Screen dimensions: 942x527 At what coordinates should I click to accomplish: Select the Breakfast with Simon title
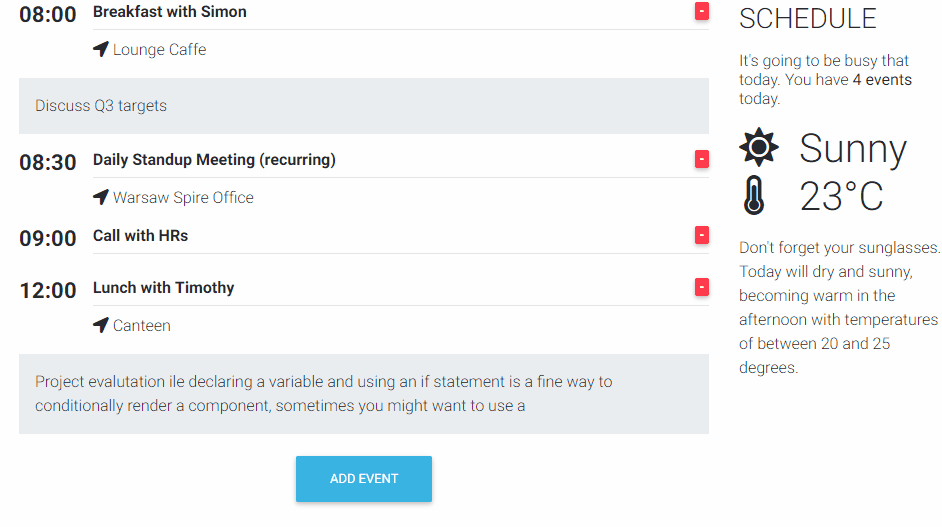pos(169,12)
